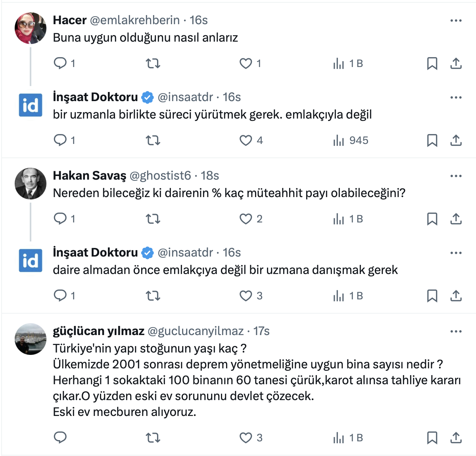Retweet İnşaat Doktoru's 'bir uzmanla' reply
This screenshot has height=456, width=476.
coord(153,140)
